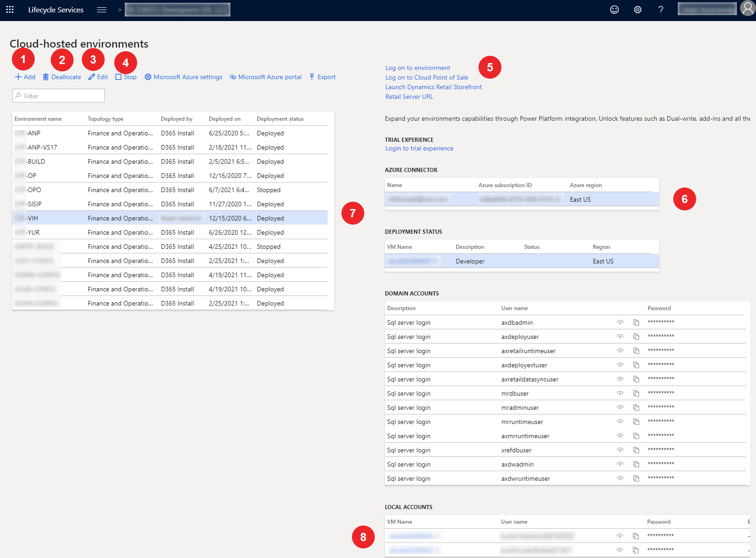Click the Filter input field
The height and width of the screenshot is (558, 756).
(x=59, y=96)
